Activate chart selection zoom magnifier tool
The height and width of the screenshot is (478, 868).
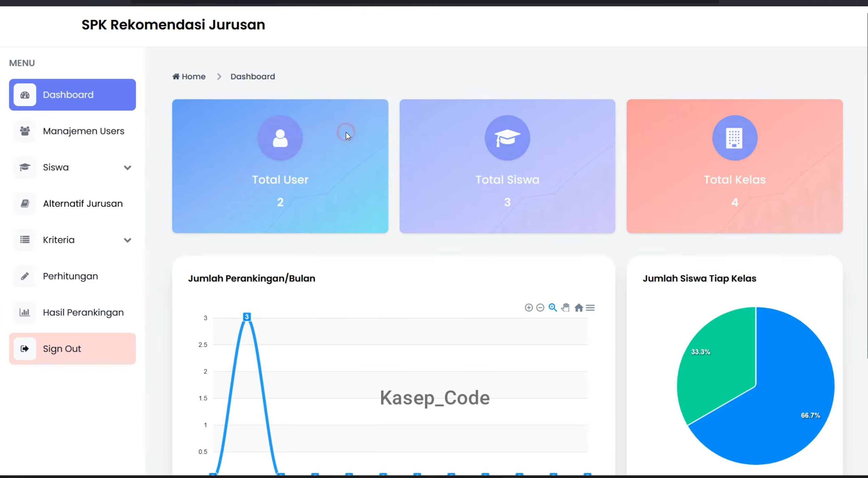553,307
